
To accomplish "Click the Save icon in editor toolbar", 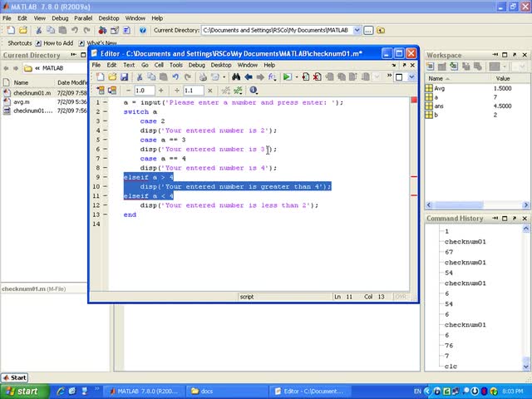I will click(x=124, y=77).
